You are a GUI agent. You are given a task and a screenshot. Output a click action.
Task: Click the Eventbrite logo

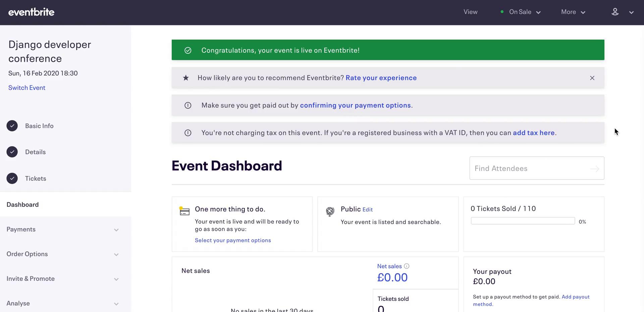[31, 12]
